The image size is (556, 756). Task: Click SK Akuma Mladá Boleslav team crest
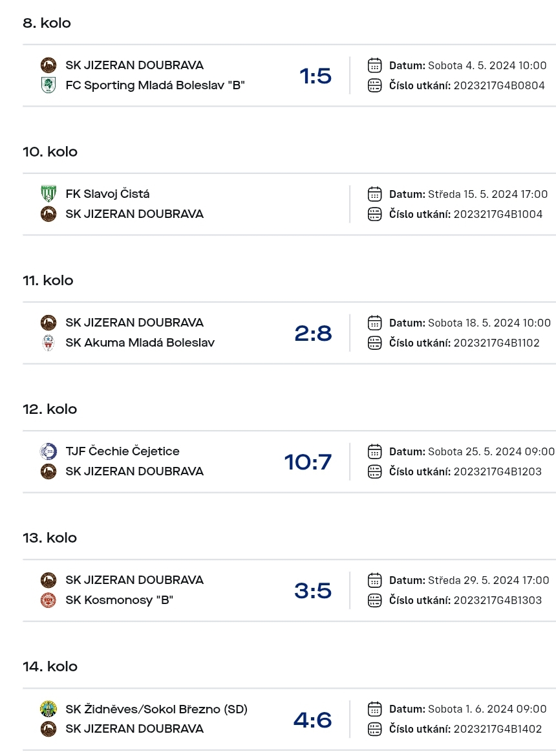coord(48,343)
